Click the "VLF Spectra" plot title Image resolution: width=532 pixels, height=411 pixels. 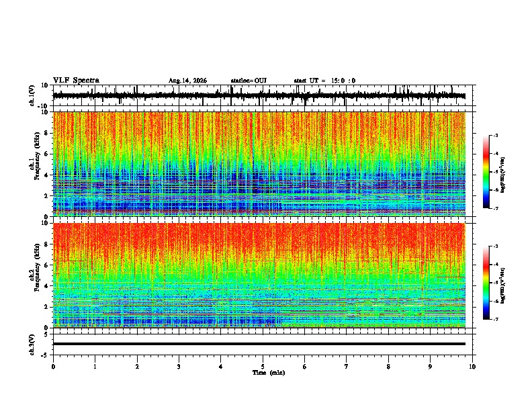76,81
